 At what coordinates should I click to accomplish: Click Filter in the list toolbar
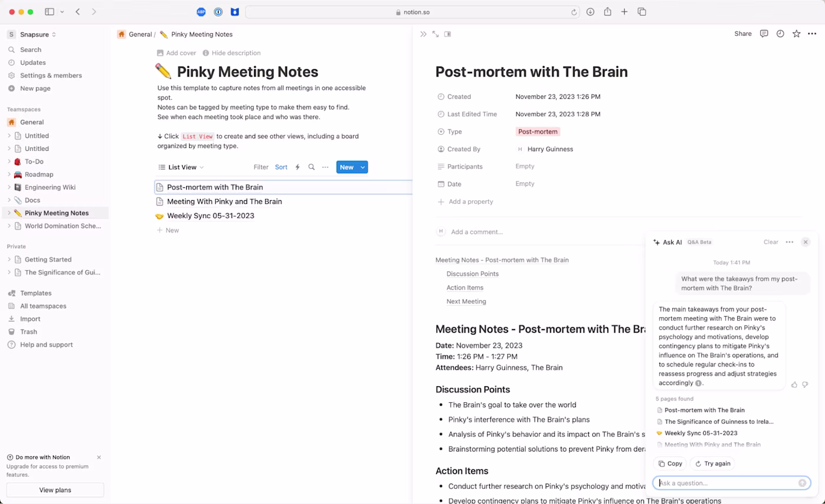(x=260, y=167)
